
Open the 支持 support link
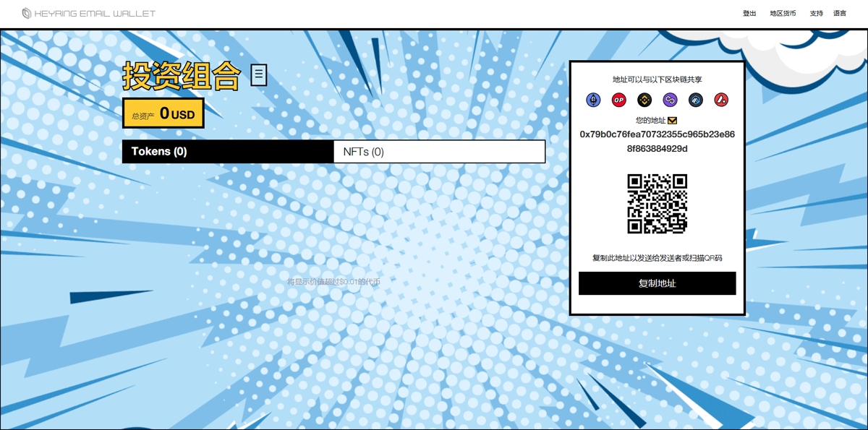coord(816,13)
